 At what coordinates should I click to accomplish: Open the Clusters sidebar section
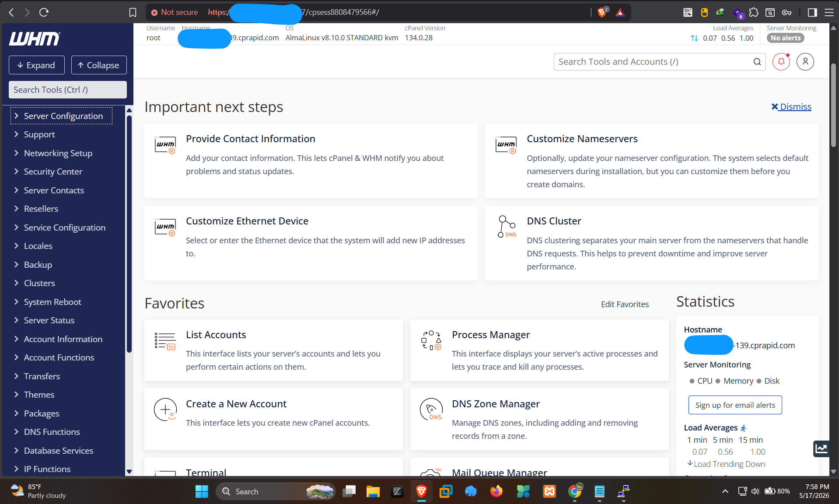(x=39, y=283)
